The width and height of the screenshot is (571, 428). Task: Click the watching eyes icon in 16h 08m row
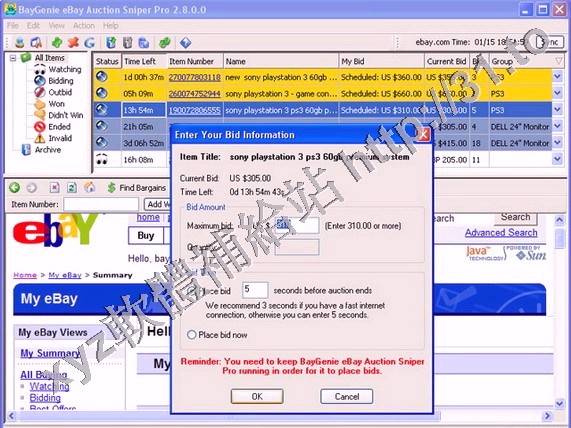(102, 159)
